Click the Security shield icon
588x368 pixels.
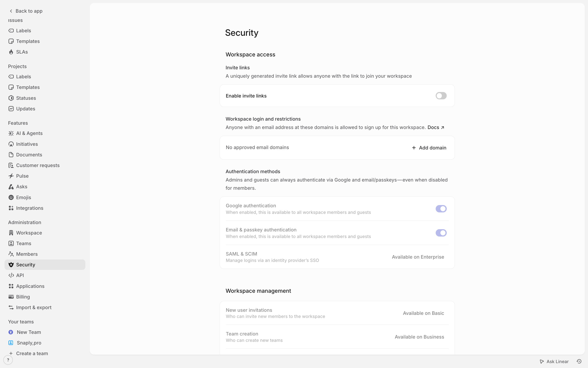click(11, 265)
